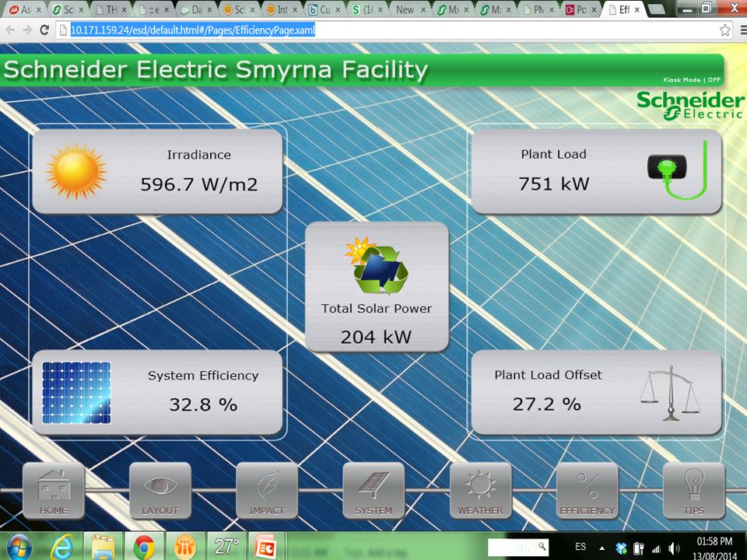Click the blue panel icon in System Efficiency
747x560 pixels.
[x=76, y=392]
